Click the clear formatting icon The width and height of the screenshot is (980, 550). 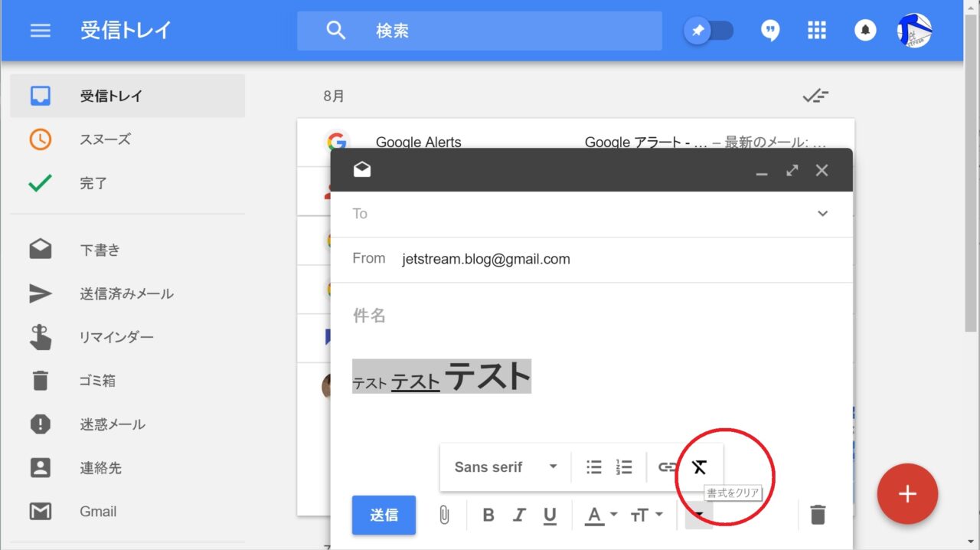click(x=699, y=467)
